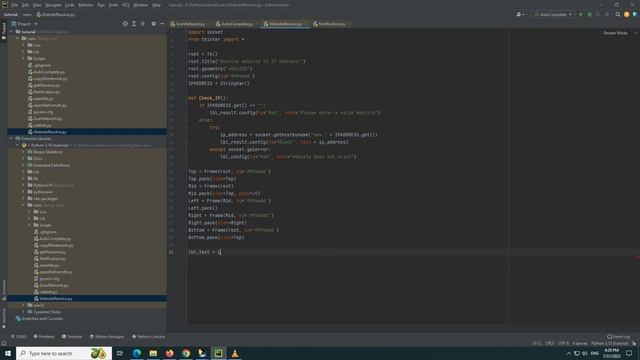640x360 pixels.
Task: Expand the Binary Skeletons node
Action: (24, 152)
